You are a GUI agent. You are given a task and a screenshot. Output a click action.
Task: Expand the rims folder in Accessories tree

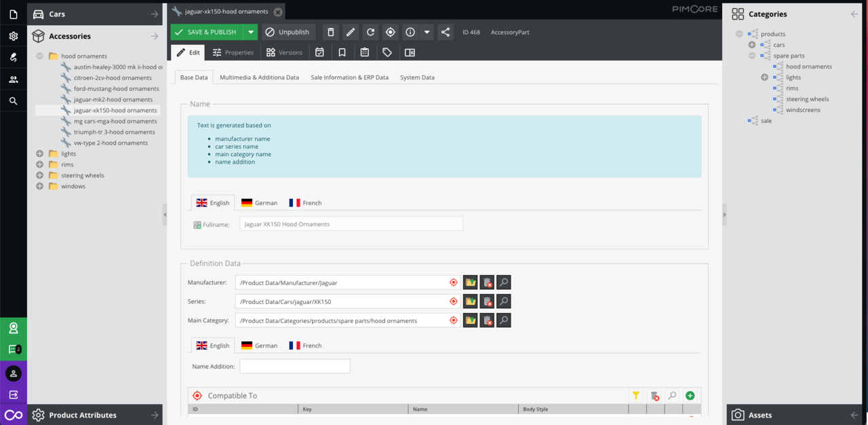click(40, 165)
